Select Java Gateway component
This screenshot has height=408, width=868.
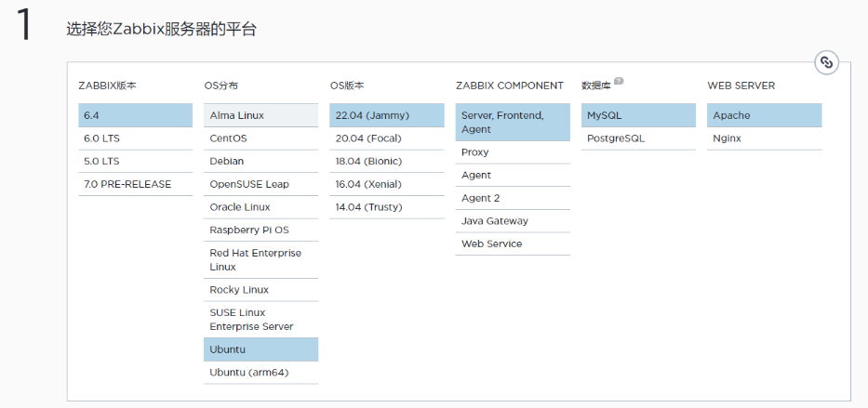pos(513,220)
